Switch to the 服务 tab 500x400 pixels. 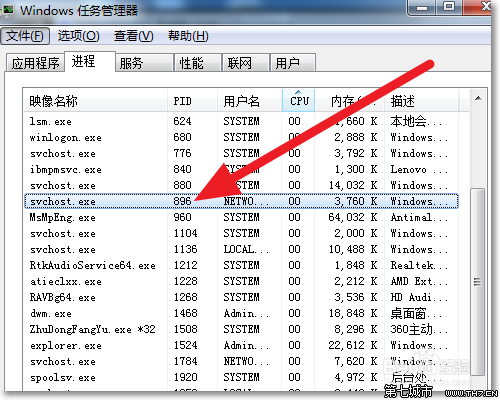144,63
